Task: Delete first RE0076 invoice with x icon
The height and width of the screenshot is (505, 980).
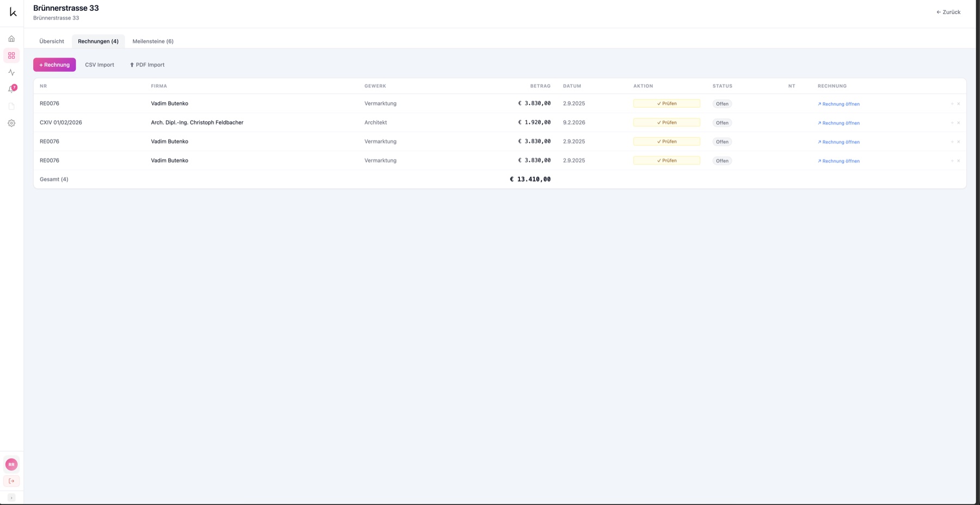Action: [959, 104]
